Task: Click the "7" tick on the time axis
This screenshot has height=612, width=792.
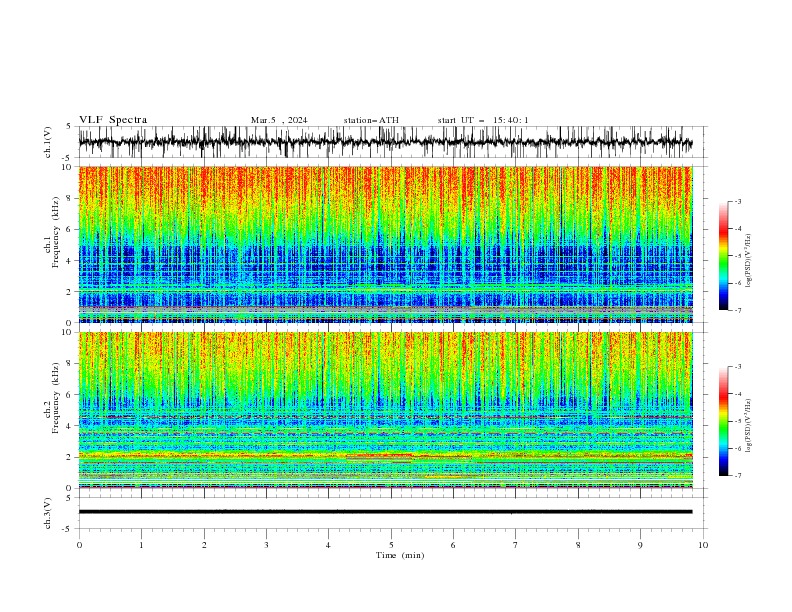Action: [x=516, y=545]
